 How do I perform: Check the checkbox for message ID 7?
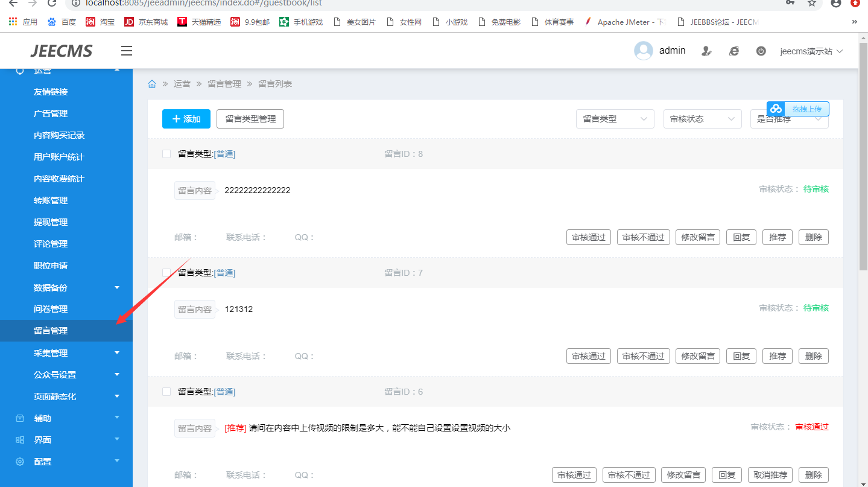point(166,273)
